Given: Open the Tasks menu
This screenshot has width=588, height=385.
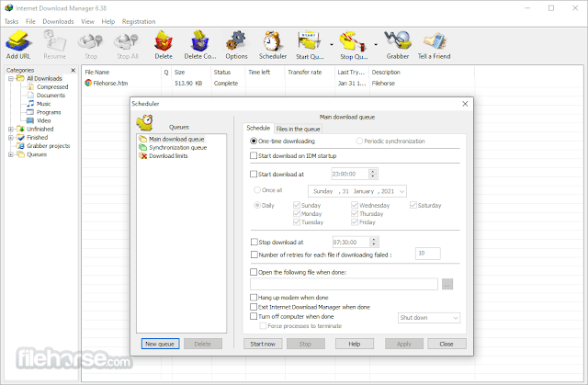Looking at the screenshot, I should (x=11, y=21).
